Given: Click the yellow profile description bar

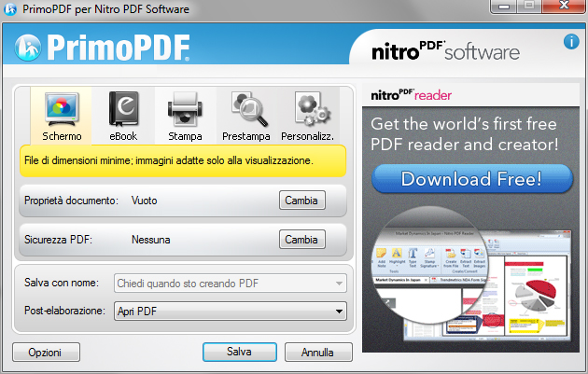Looking at the screenshot, I should [184, 161].
